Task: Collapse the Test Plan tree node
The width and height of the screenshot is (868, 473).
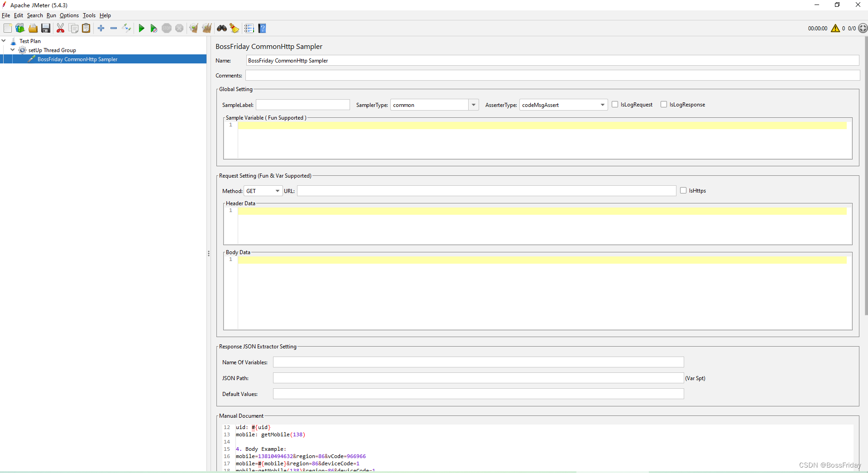Action: click(4, 41)
